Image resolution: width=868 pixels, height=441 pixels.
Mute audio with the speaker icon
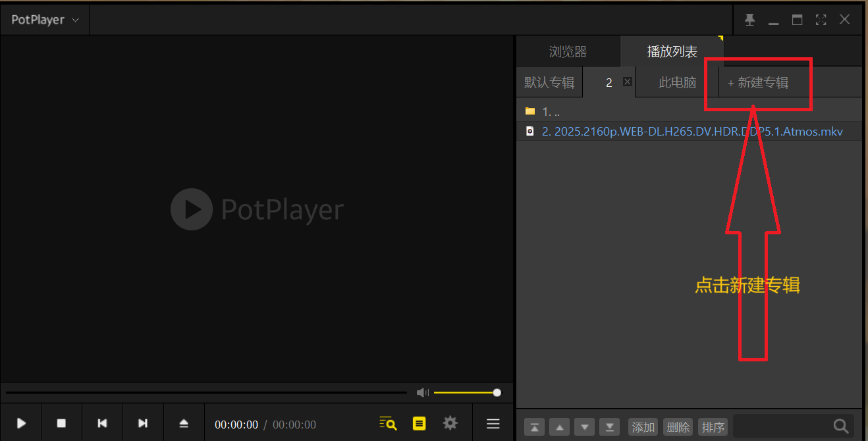point(423,392)
